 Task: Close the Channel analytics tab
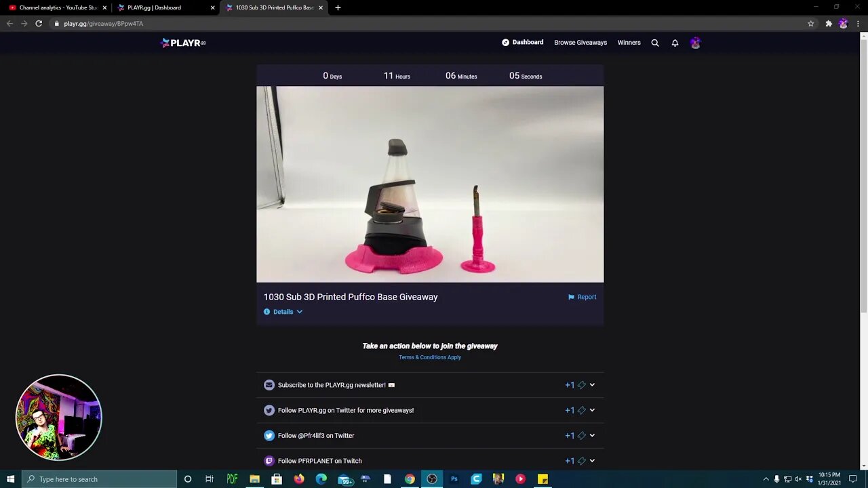104,7
